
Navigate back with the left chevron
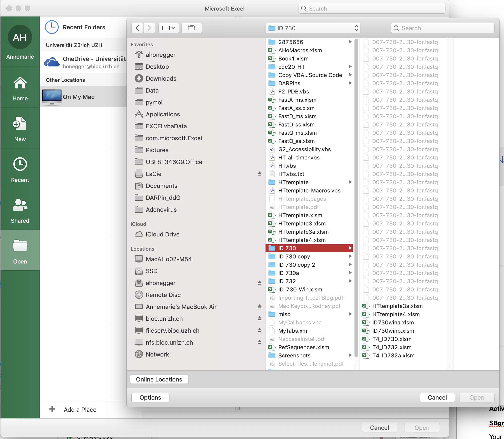click(x=138, y=28)
